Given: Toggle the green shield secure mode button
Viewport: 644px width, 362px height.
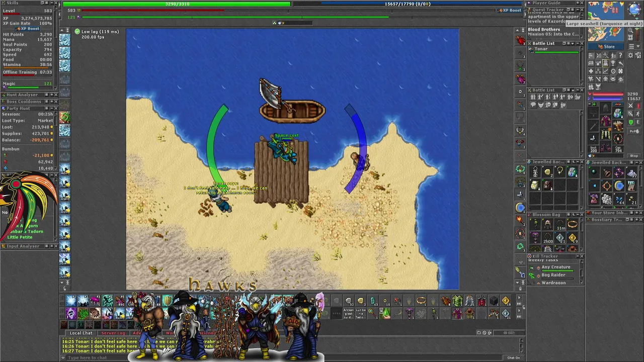Looking at the screenshot, I should point(630,122).
